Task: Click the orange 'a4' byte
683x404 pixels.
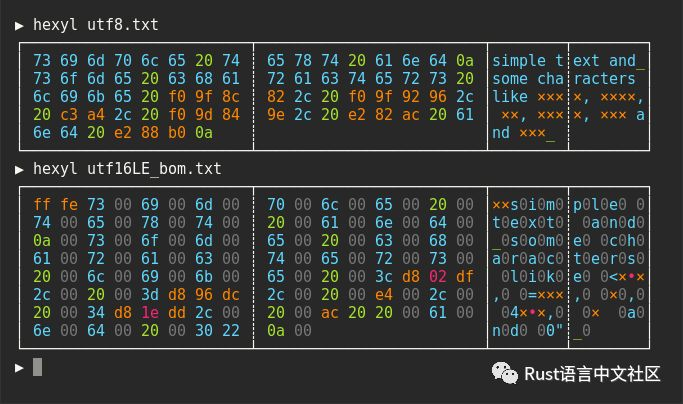Action: tap(96, 115)
